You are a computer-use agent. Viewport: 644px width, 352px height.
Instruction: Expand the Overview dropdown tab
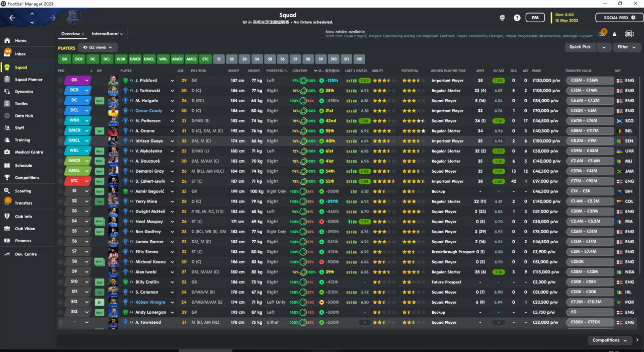tap(72, 34)
